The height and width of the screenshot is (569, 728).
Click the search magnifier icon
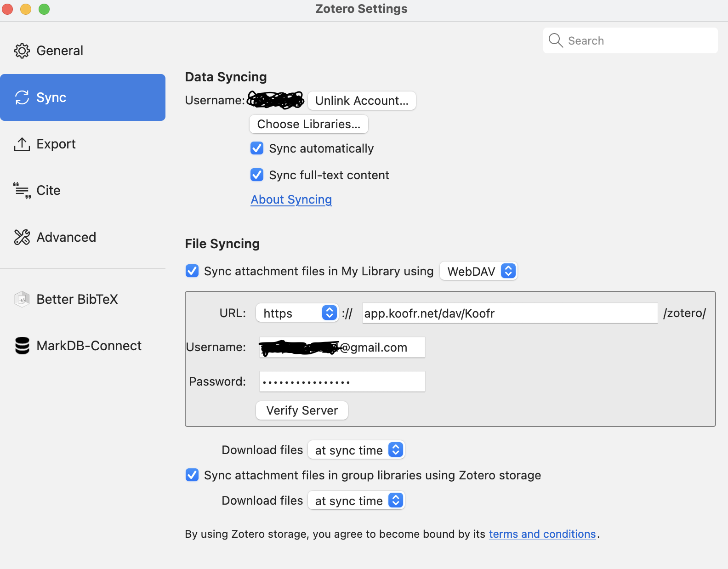[x=556, y=40]
